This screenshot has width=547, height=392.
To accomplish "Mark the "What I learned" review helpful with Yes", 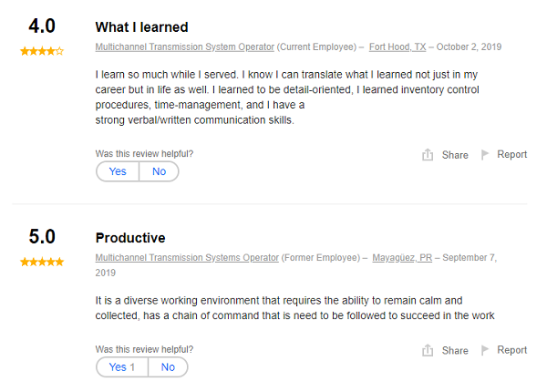I will pos(118,171).
